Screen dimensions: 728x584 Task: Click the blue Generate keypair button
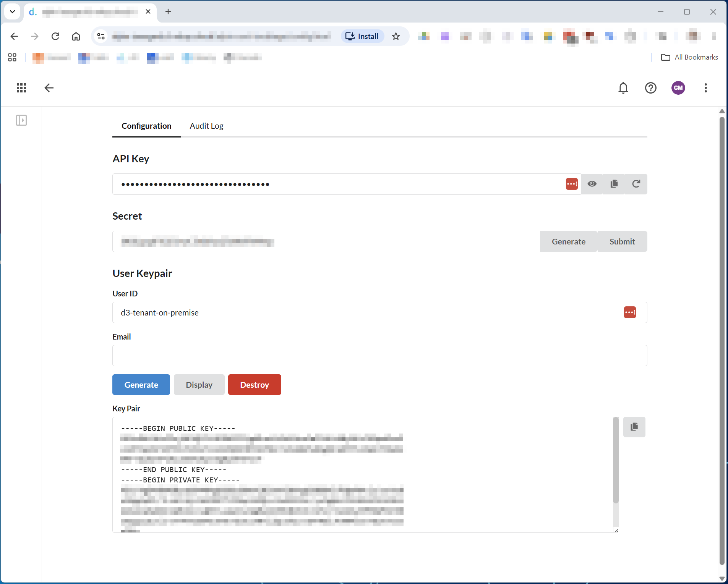click(x=141, y=385)
